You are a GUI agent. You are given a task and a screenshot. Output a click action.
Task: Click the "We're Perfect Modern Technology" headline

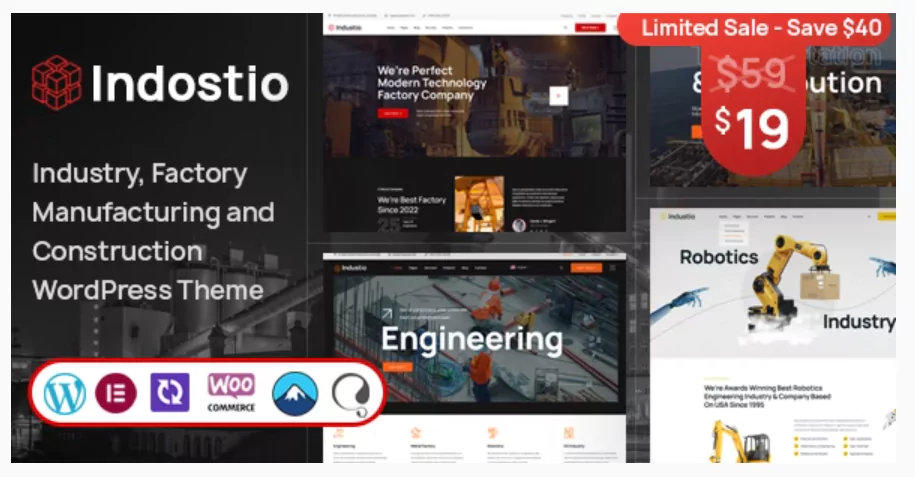coord(432,83)
